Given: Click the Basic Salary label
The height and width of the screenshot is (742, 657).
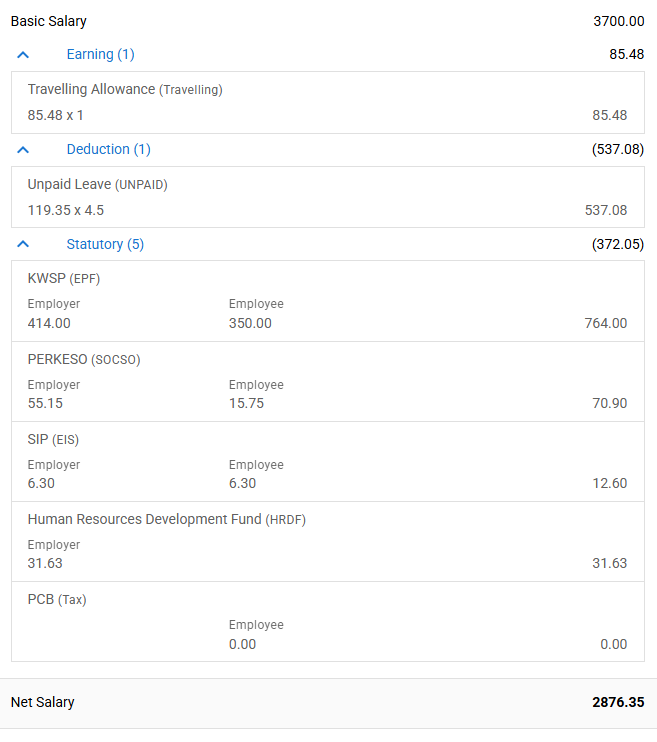Looking at the screenshot, I should coord(48,21).
